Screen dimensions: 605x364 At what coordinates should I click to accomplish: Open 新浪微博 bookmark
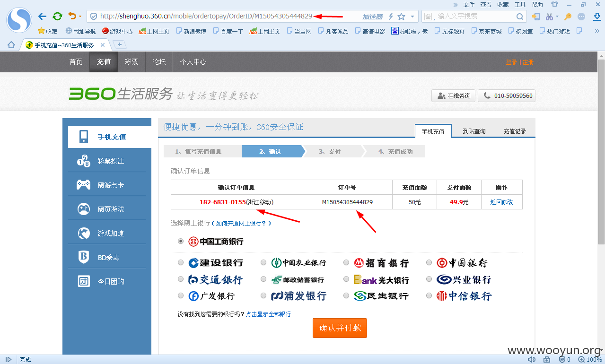191,31
